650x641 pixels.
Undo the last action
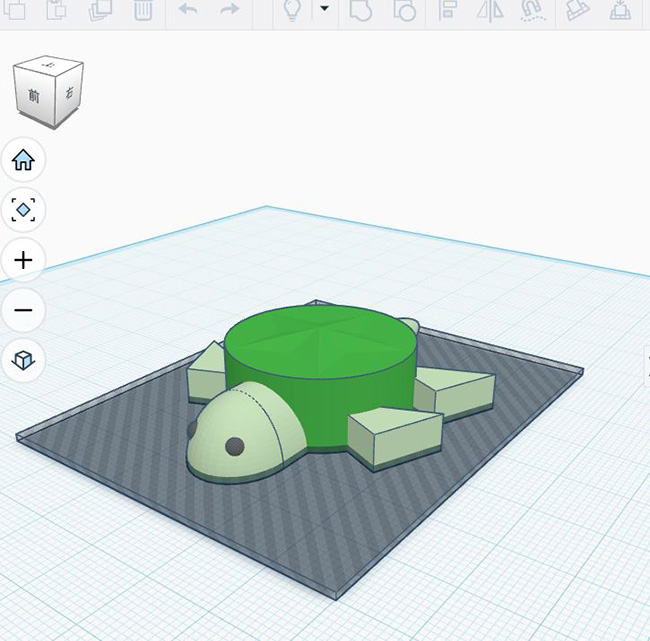[188, 9]
